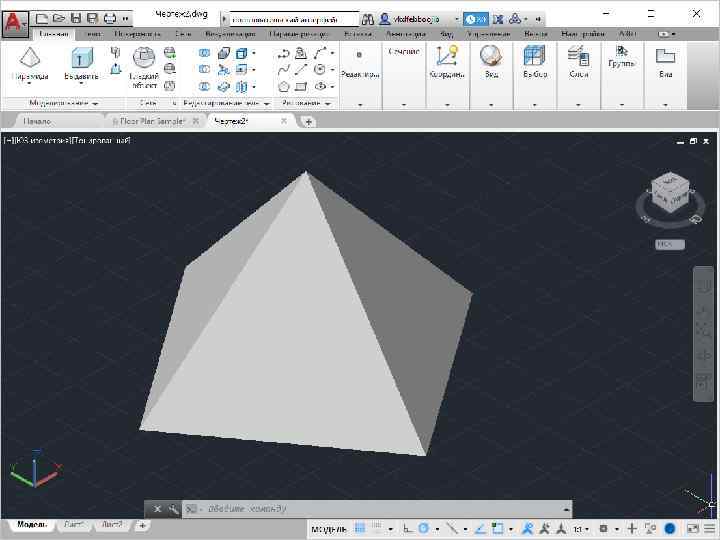Click the Subtract solid editing icon

coord(204,69)
